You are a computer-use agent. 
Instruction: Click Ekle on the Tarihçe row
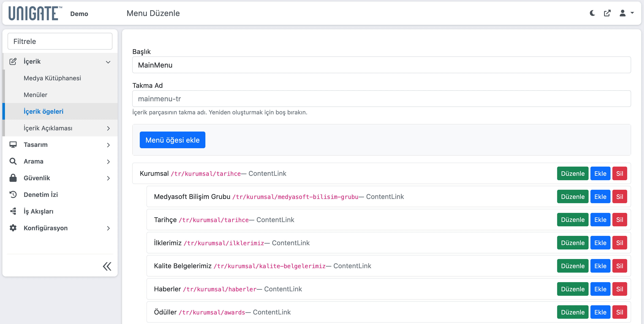[x=600, y=220]
